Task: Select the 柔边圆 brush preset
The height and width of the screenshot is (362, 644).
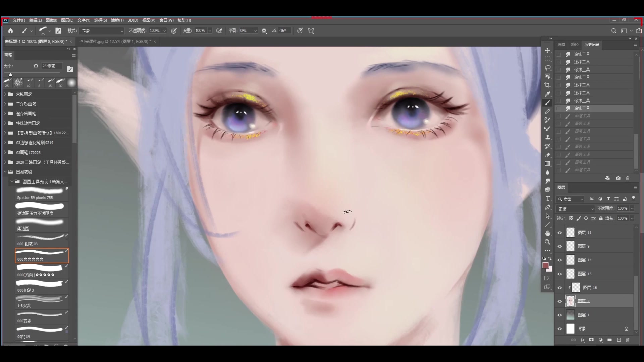Action: pyautogui.click(x=42, y=224)
